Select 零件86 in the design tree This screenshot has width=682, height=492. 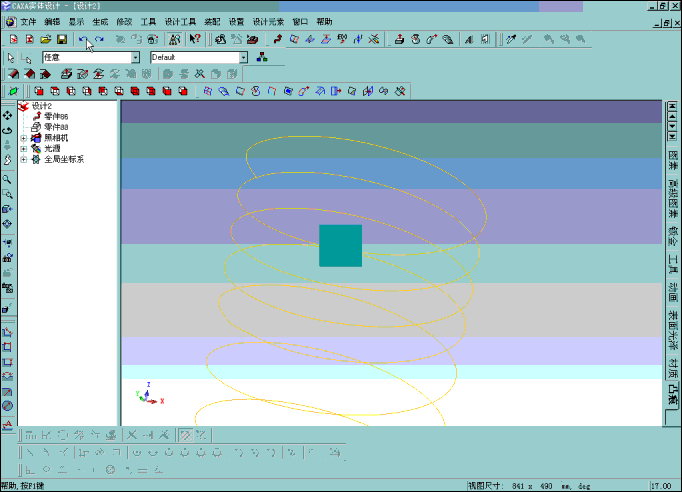pos(56,117)
